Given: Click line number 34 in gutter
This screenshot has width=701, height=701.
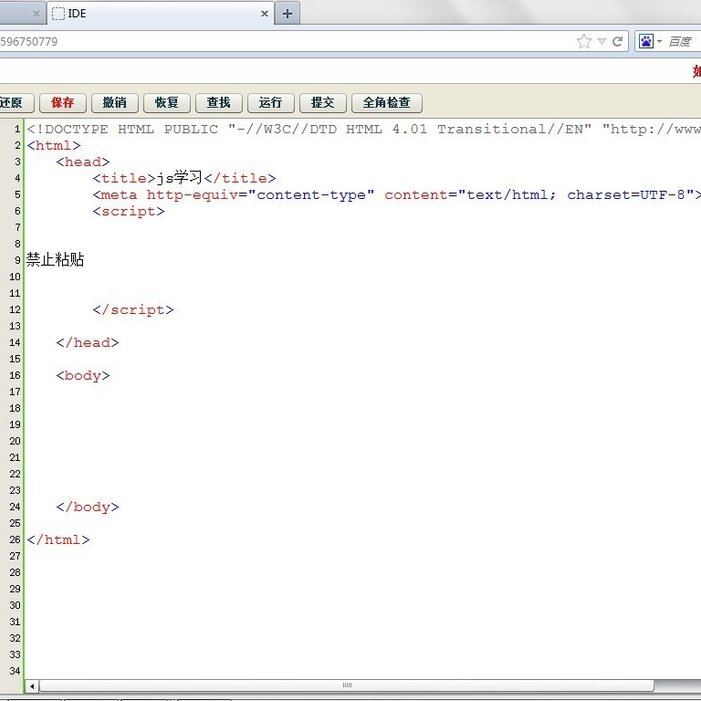Looking at the screenshot, I should click(15, 671).
